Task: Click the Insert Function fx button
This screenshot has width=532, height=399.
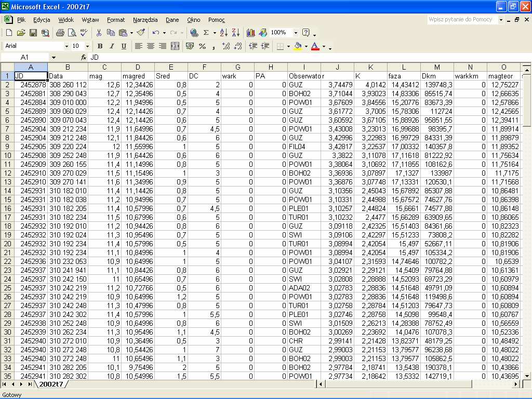Action: (84, 57)
